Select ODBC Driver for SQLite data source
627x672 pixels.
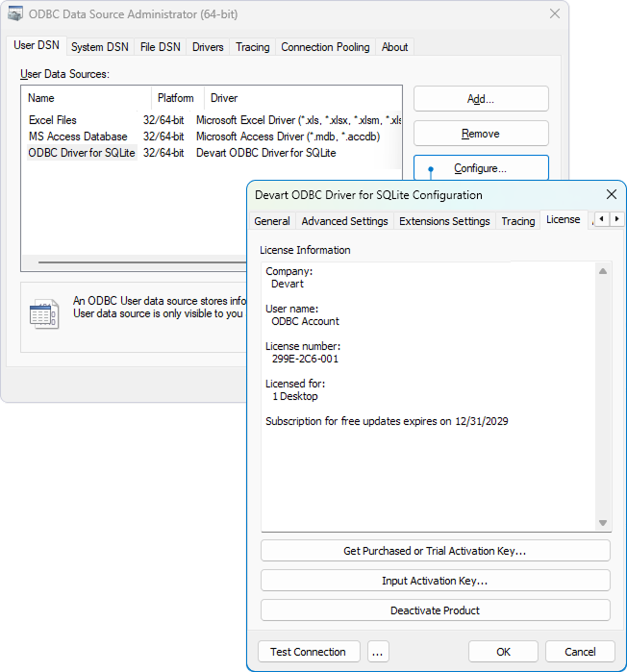82,153
